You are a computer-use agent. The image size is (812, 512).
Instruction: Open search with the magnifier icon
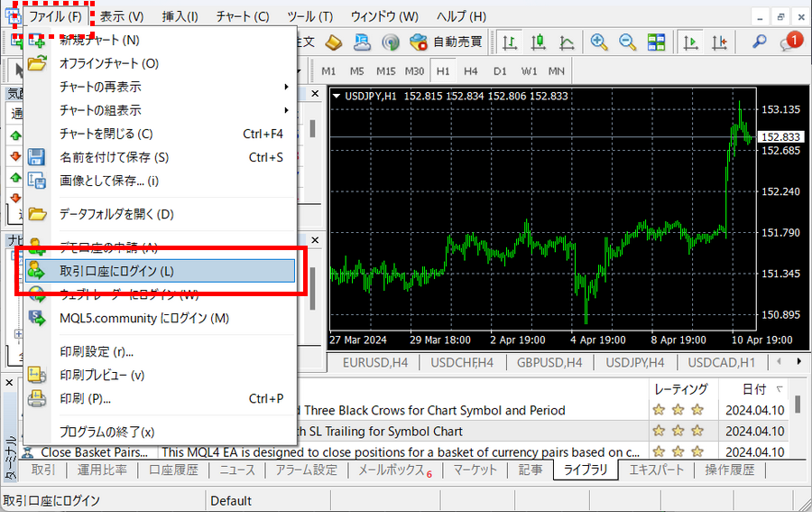pos(759,42)
